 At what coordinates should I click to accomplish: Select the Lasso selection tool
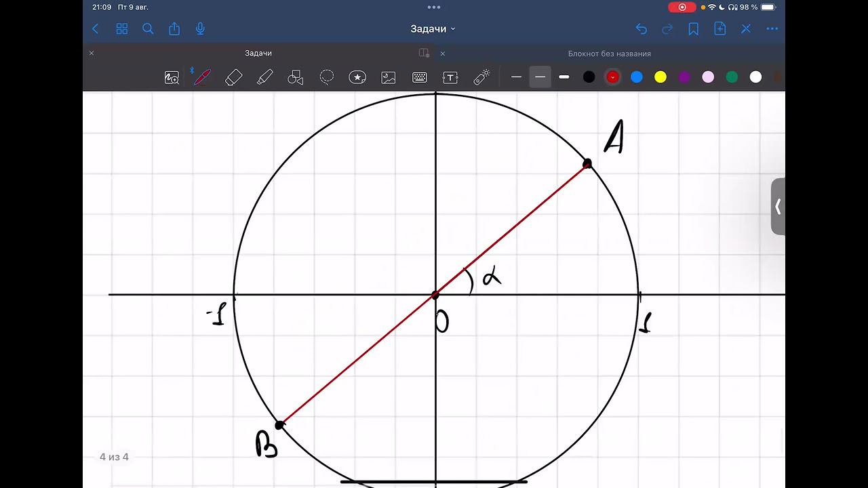[326, 77]
